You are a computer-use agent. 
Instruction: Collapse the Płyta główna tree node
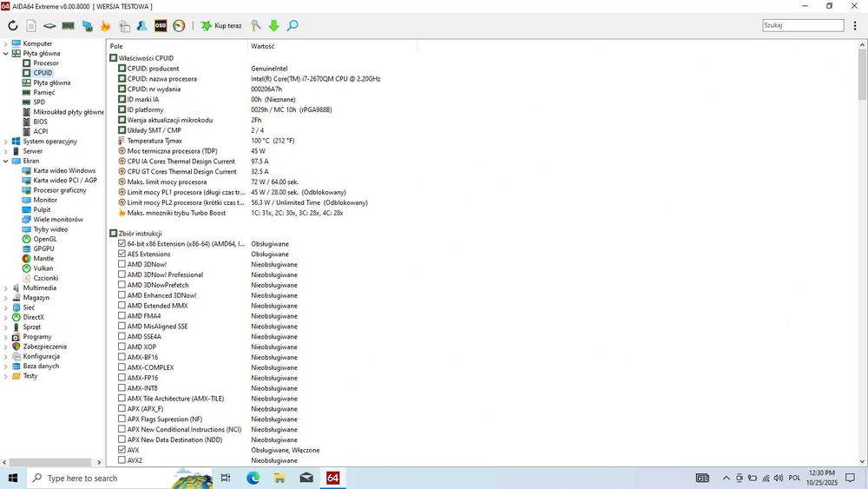(5, 54)
